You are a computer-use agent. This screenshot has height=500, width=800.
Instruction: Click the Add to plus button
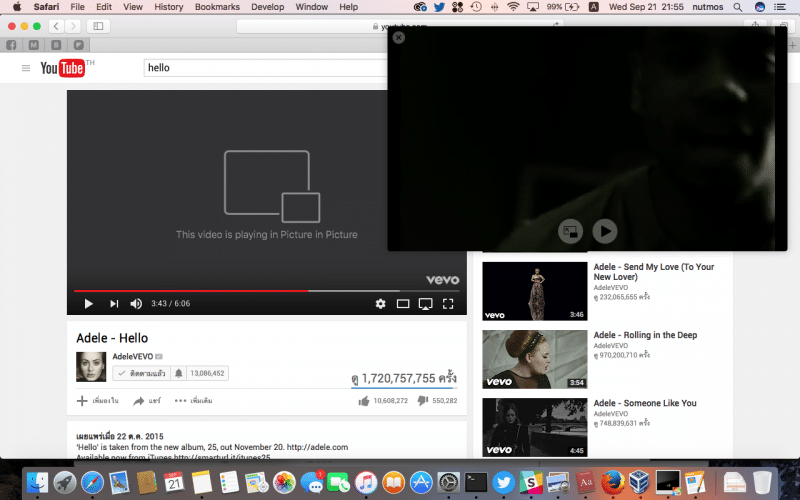[x=97, y=401]
